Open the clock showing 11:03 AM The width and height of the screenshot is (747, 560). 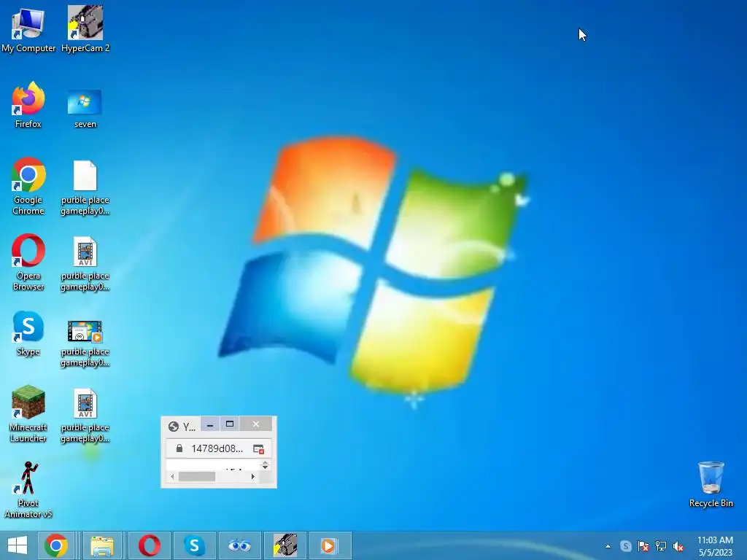point(715,546)
